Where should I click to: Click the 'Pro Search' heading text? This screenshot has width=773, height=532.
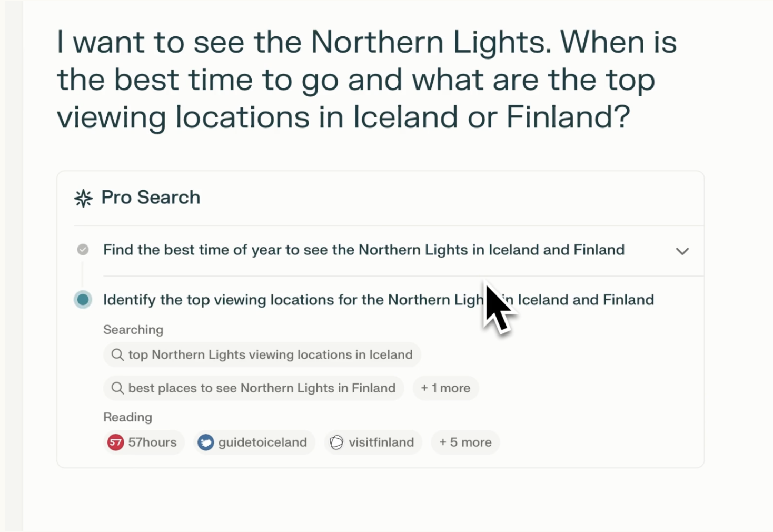151,198
